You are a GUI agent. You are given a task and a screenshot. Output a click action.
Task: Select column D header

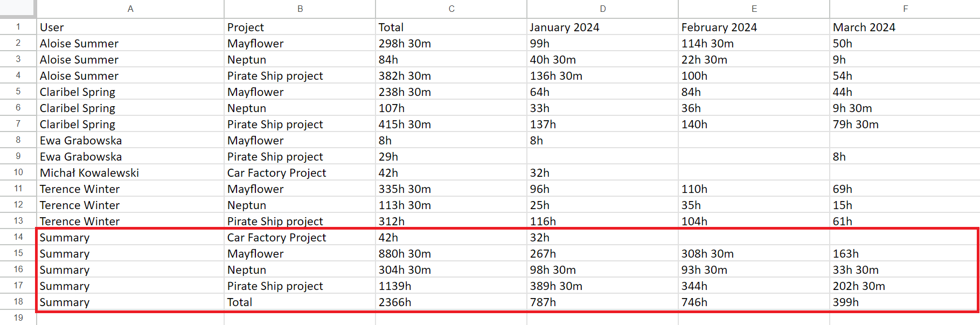pos(603,9)
